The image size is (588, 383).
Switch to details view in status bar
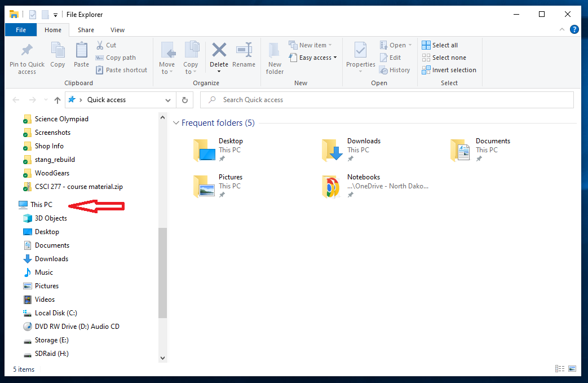tap(560, 369)
